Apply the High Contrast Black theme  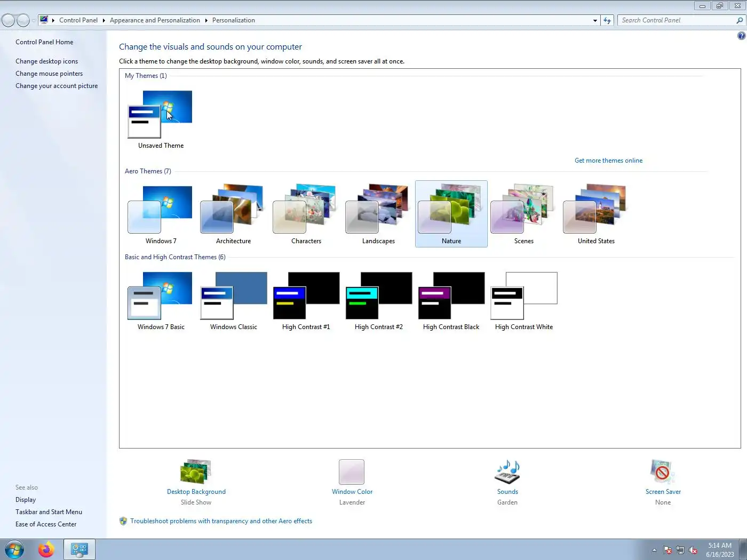pos(451,300)
